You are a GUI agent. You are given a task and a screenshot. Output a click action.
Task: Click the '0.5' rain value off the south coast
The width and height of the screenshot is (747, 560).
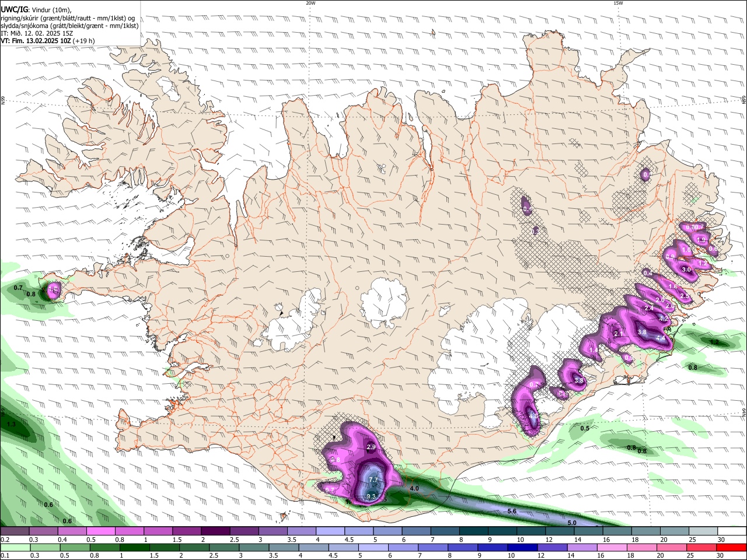585,428
